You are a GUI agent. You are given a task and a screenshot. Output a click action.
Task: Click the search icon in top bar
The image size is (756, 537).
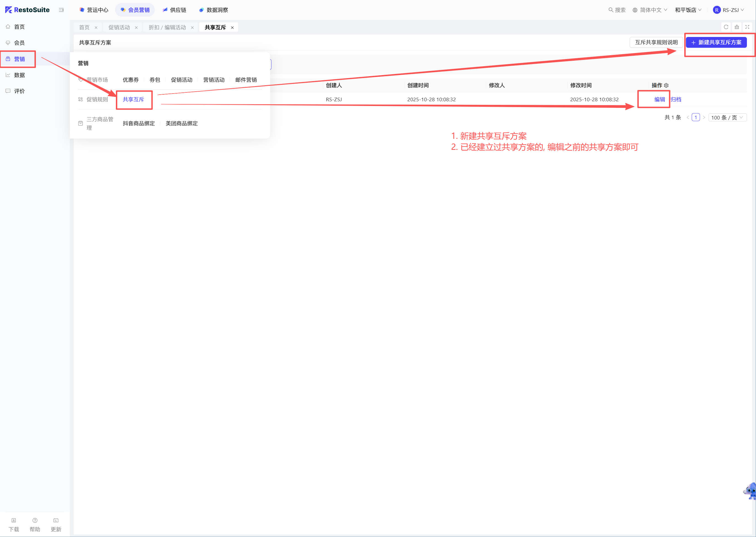611,10
